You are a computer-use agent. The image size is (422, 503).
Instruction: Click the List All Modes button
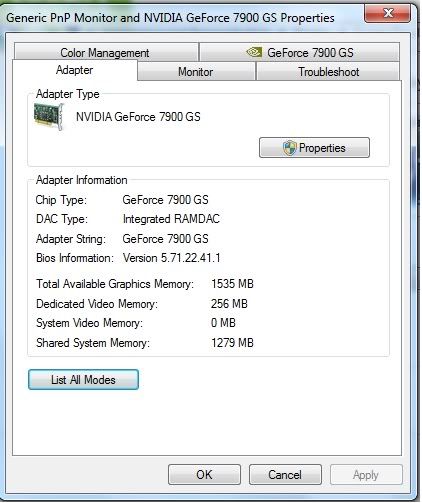pyautogui.click(x=83, y=380)
